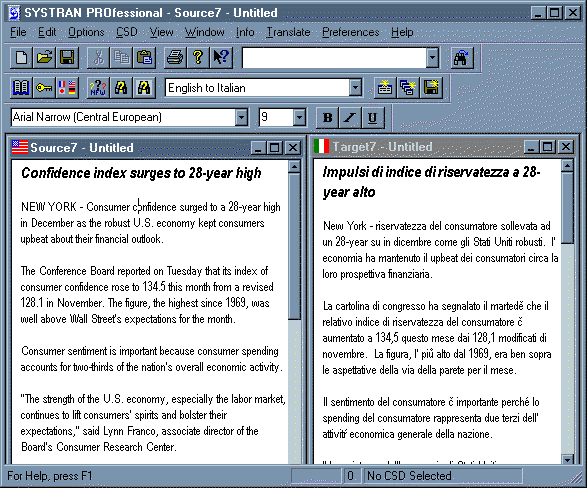Click first binoculars icon in translation toolbar
This screenshot has height=488, width=587.
coord(121,88)
